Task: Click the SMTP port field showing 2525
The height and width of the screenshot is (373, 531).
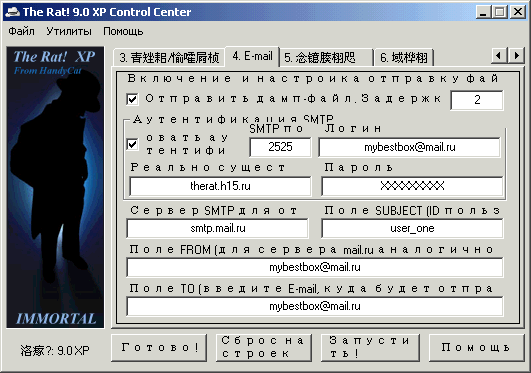Action: (x=280, y=147)
